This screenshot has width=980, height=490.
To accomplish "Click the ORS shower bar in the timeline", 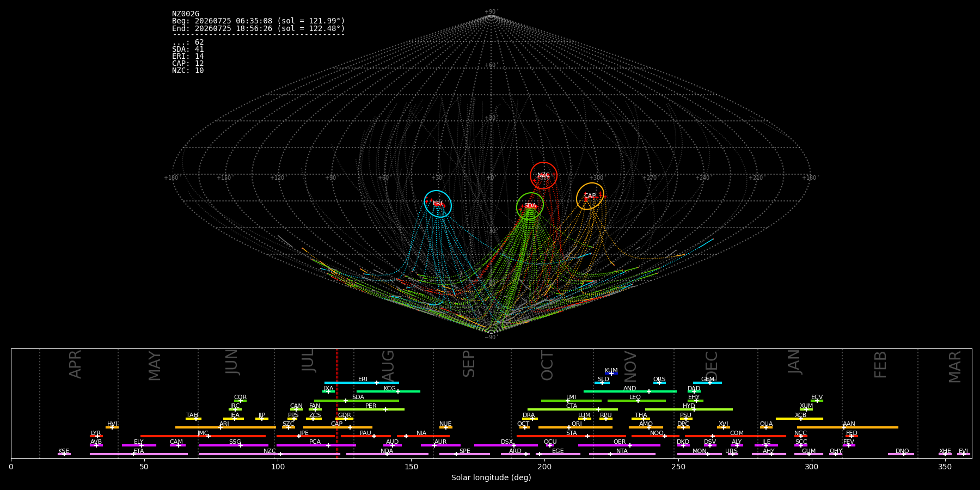I will tap(659, 383).
